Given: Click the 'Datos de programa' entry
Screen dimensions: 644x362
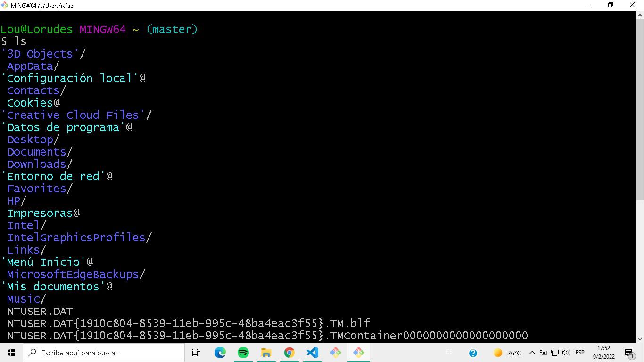Looking at the screenshot, I should 66,127.
